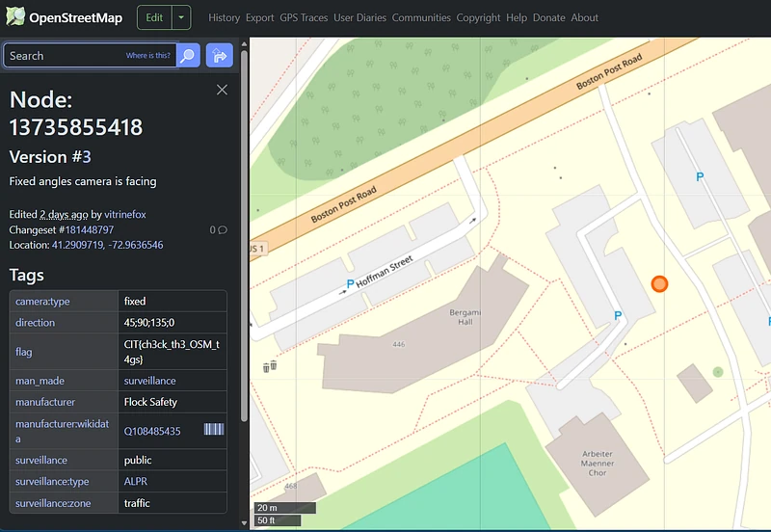Screen dimensions: 771x532
Task: Click the direction tag key
Action: [x=35, y=323]
